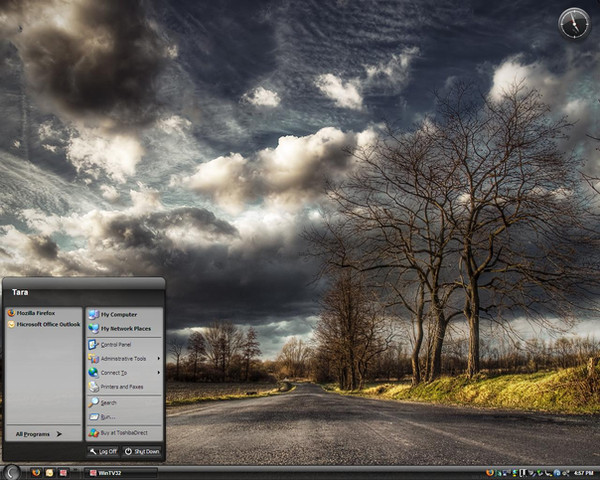Viewport: 600px width, 480px height.
Task: Click the Mozilla Firefox icon in Start menu
Action: [x=11, y=313]
